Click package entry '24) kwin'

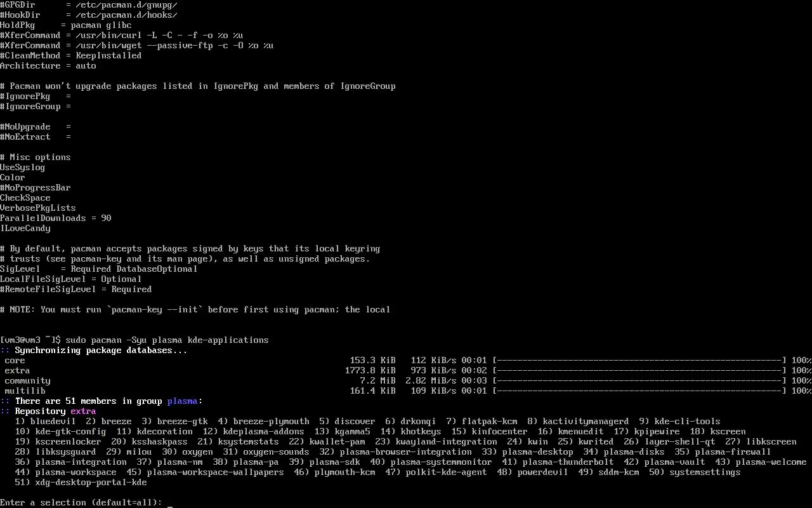(528, 442)
